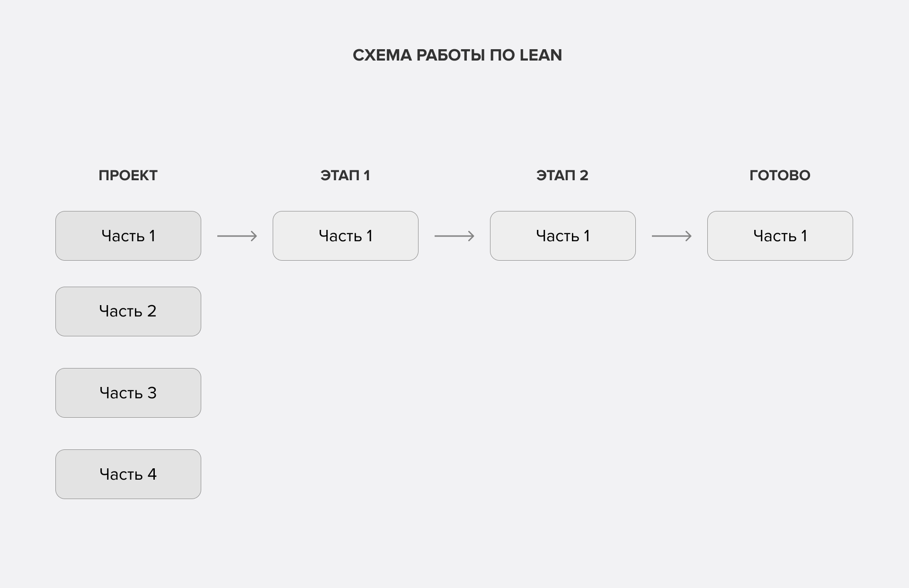Click the word LEAN in the title

pos(541,55)
